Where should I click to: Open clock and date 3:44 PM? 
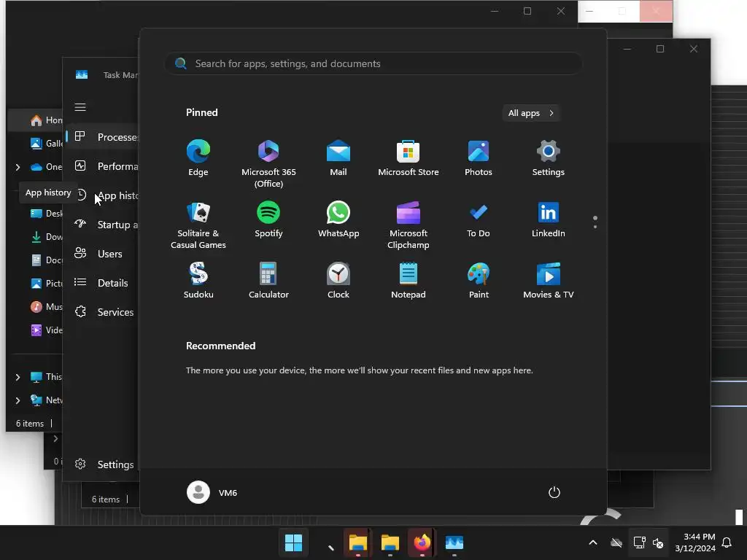point(695,542)
